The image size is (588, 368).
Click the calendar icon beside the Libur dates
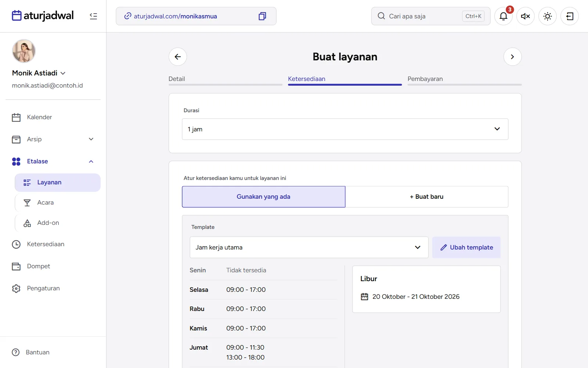click(365, 297)
